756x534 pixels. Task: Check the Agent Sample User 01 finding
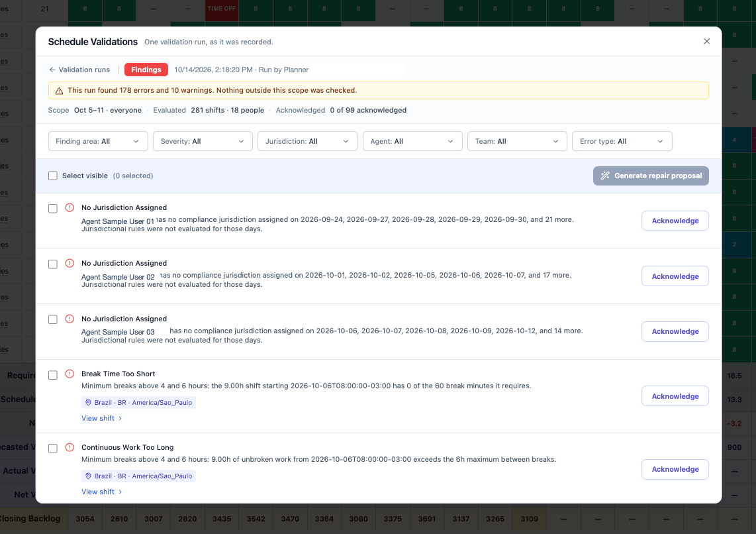(x=53, y=209)
